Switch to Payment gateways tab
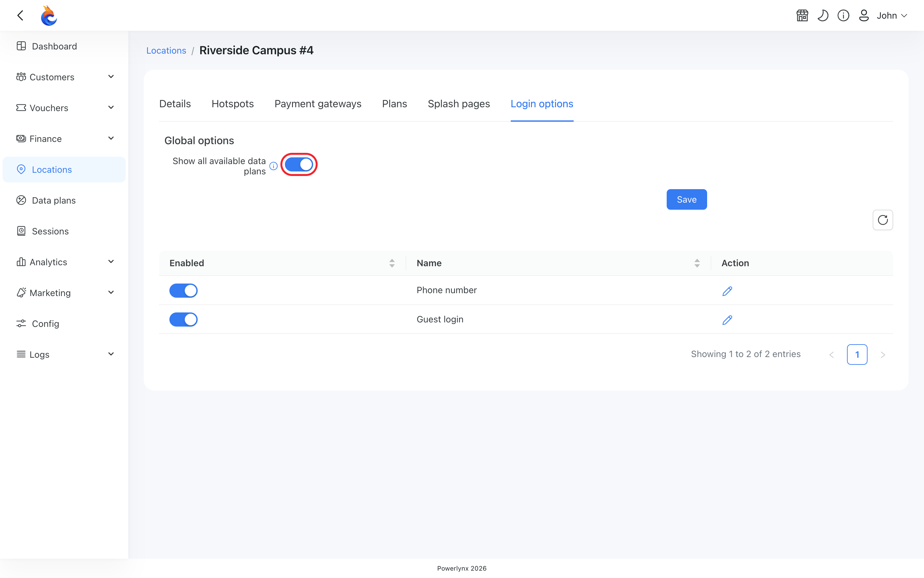The image size is (924, 578). click(x=318, y=104)
